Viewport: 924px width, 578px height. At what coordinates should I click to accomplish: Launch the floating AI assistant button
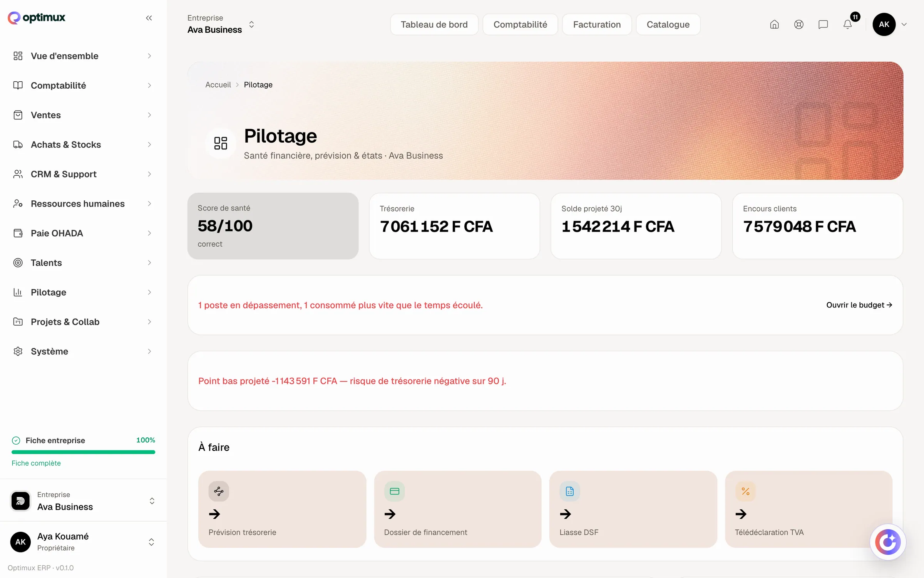pyautogui.click(x=888, y=542)
